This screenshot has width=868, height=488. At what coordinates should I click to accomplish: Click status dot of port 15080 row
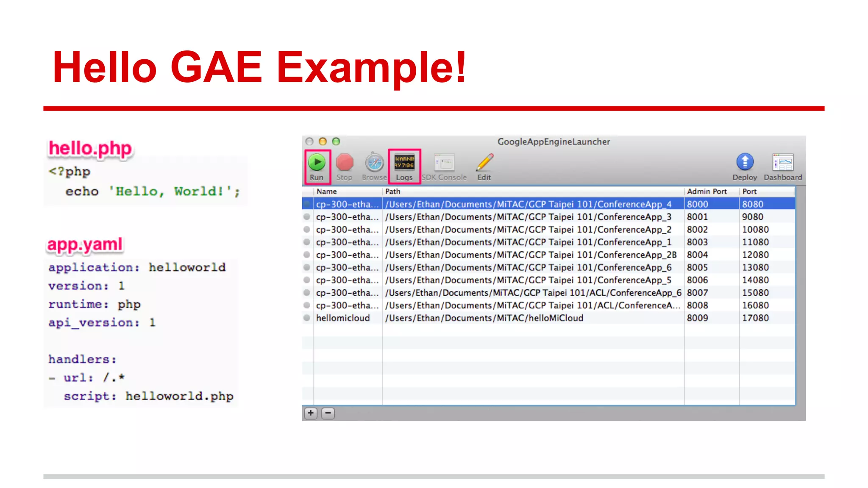point(307,292)
